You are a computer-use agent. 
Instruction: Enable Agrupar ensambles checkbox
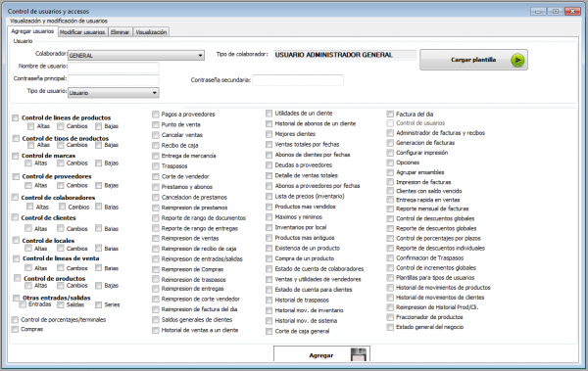390,172
